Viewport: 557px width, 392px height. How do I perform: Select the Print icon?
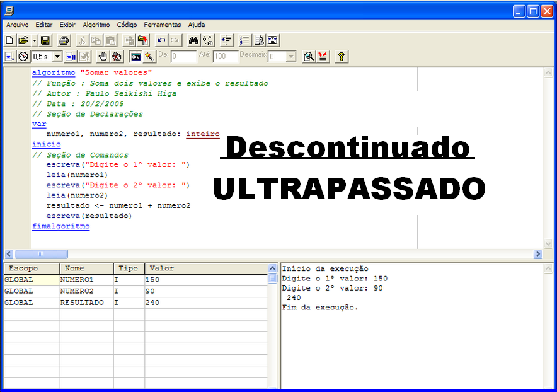click(x=64, y=40)
